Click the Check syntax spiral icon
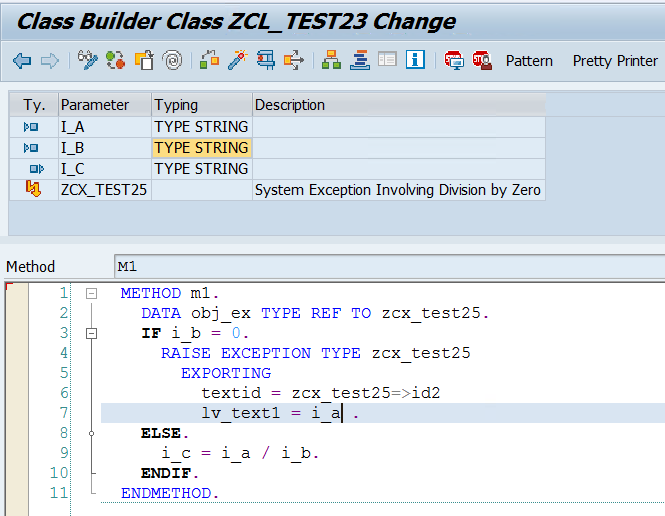The width and height of the screenshot is (665, 516). click(x=172, y=60)
